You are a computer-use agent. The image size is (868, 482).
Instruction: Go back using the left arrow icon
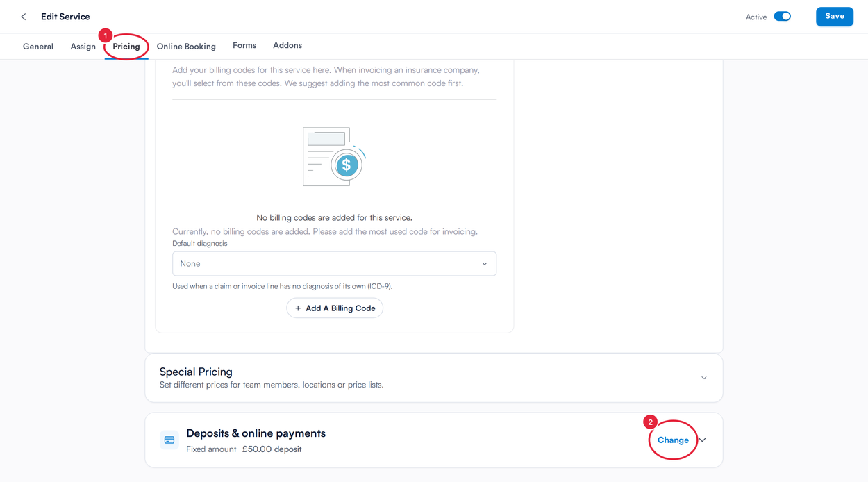coord(23,17)
